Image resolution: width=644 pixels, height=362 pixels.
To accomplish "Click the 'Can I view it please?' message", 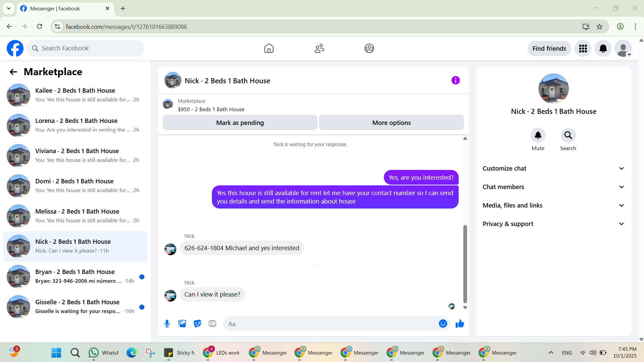I will (212, 295).
